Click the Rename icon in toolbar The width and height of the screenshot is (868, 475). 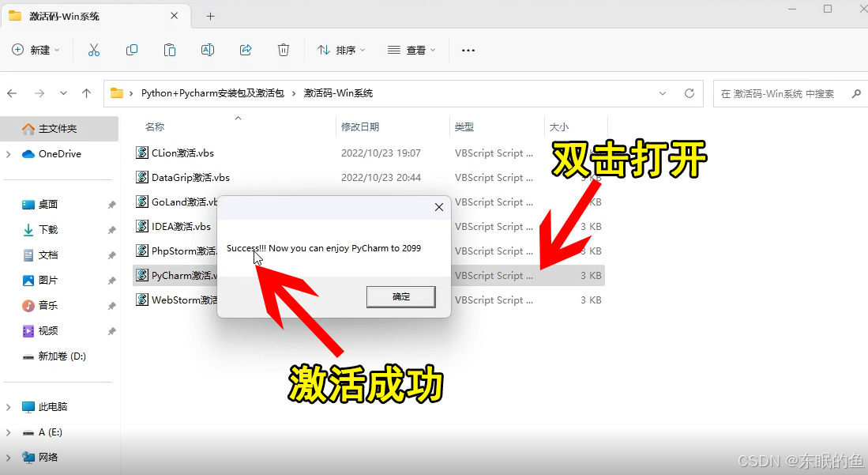[208, 50]
